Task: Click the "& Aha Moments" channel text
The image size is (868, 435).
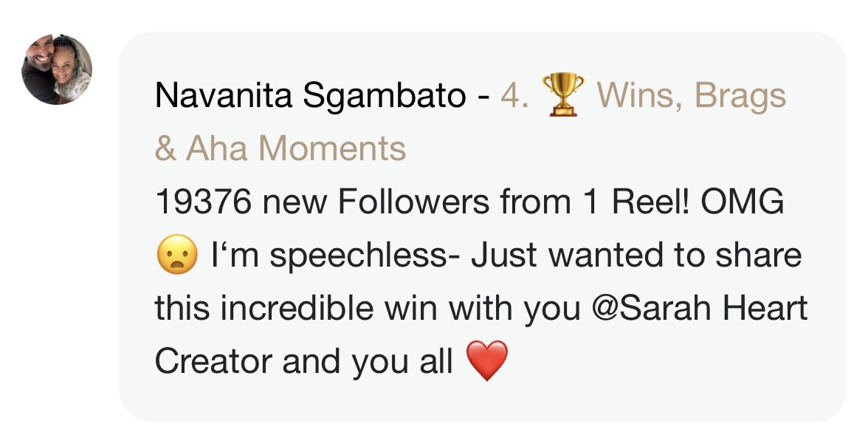Action: point(280,148)
